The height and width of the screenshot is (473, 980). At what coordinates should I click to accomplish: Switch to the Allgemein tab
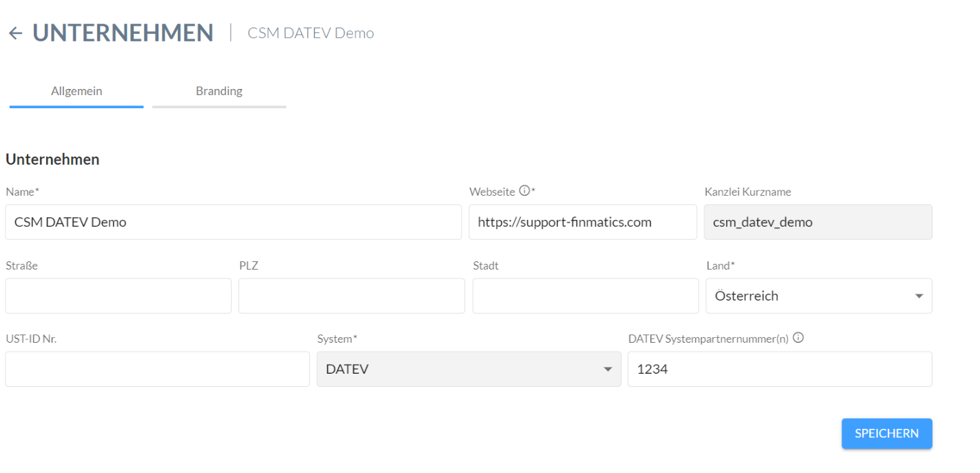pyautogui.click(x=76, y=92)
